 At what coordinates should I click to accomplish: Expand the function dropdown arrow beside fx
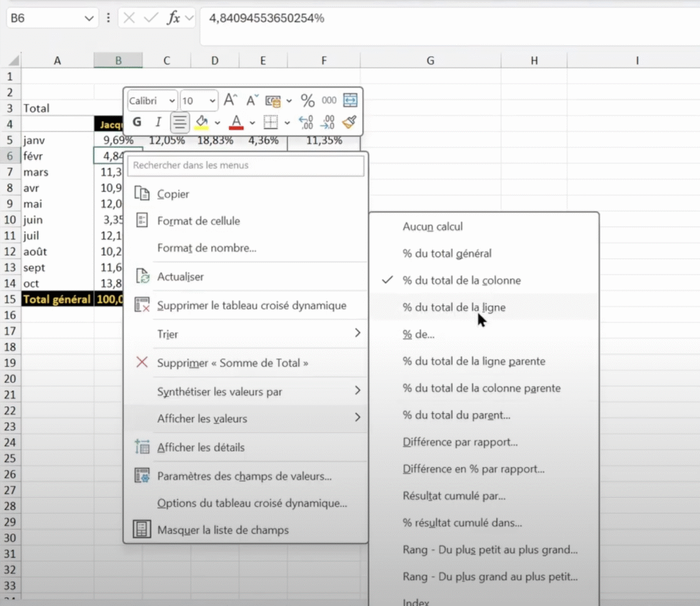tap(189, 18)
